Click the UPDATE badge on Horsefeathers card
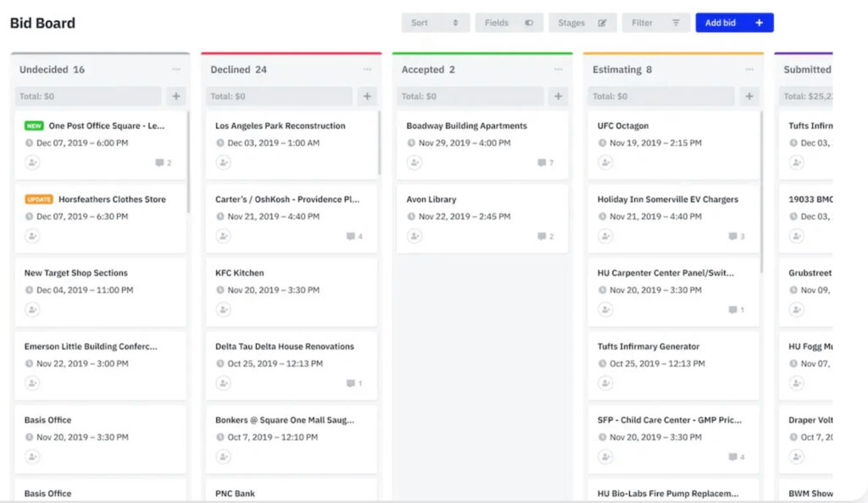Viewport: 868px width, 503px height. (x=39, y=199)
